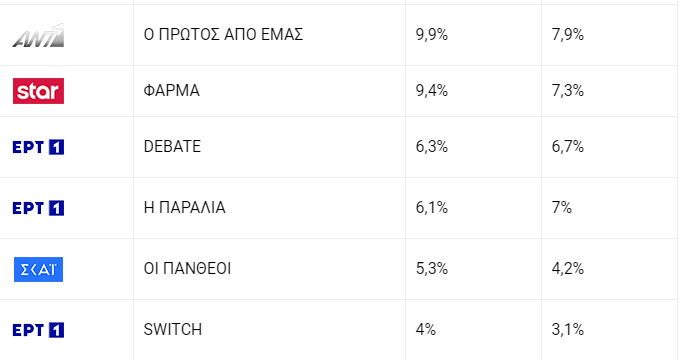Select the ΟΙ ΠΑΝΘΕΟΙ program name
This screenshot has width=686, height=360.
[187, 269]
